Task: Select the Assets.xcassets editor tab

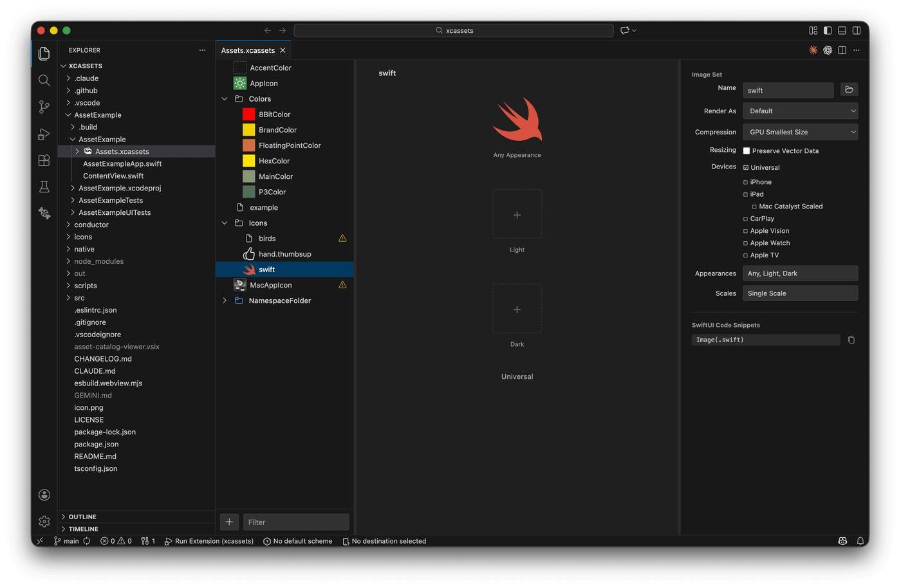Action: pos(248,50)
